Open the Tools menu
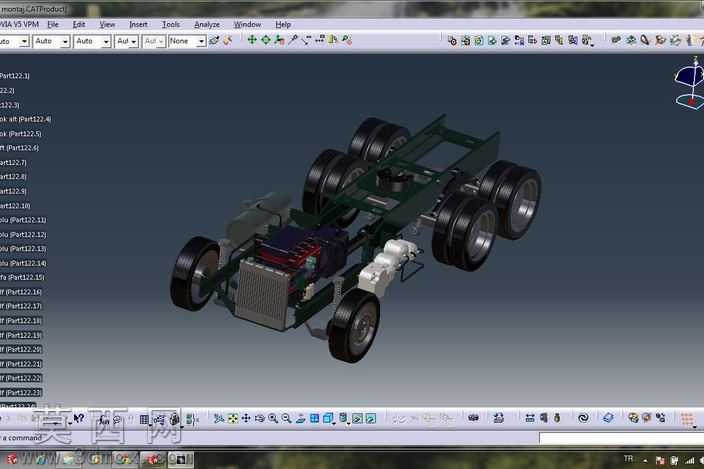 coord(171,24)
